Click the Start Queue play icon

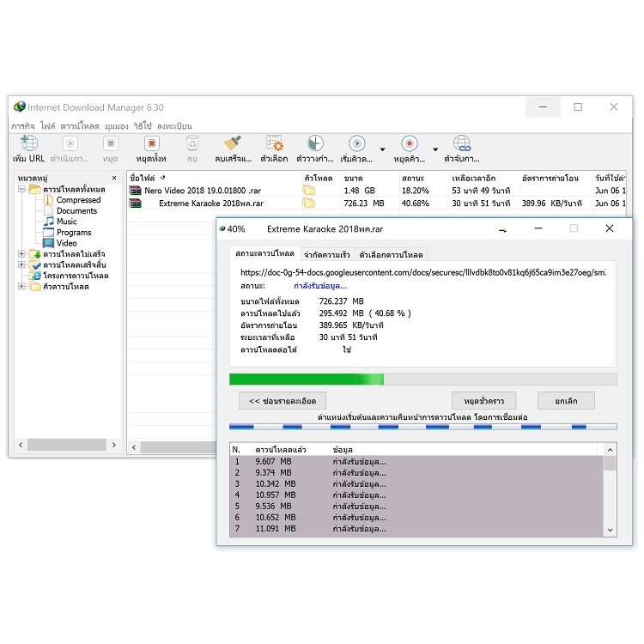[356, 143]
